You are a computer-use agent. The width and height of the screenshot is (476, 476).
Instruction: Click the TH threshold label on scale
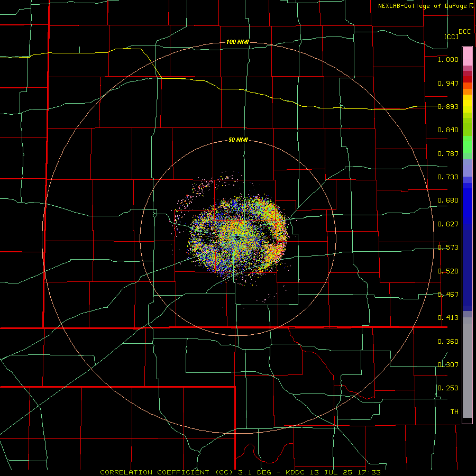(454, 412)
